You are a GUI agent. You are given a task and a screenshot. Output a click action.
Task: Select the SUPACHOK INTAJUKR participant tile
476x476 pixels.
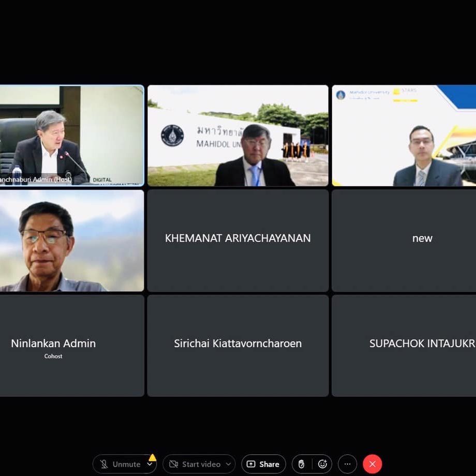404,345
